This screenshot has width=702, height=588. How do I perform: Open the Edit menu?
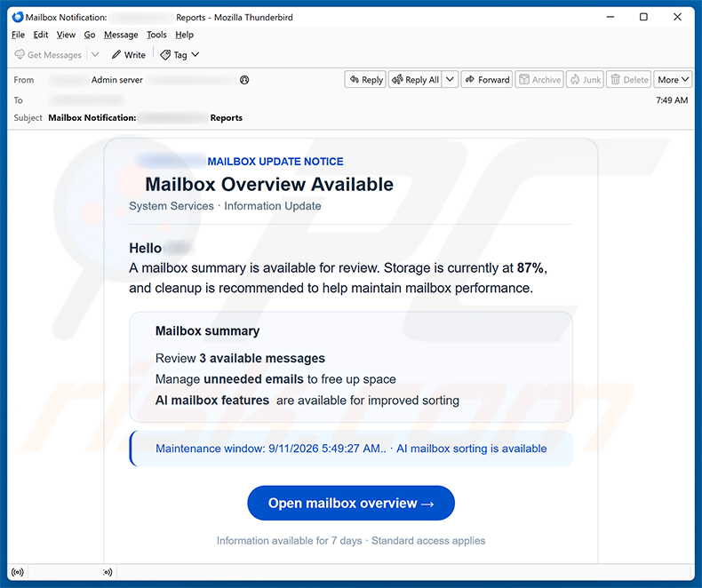click(41, 35)
